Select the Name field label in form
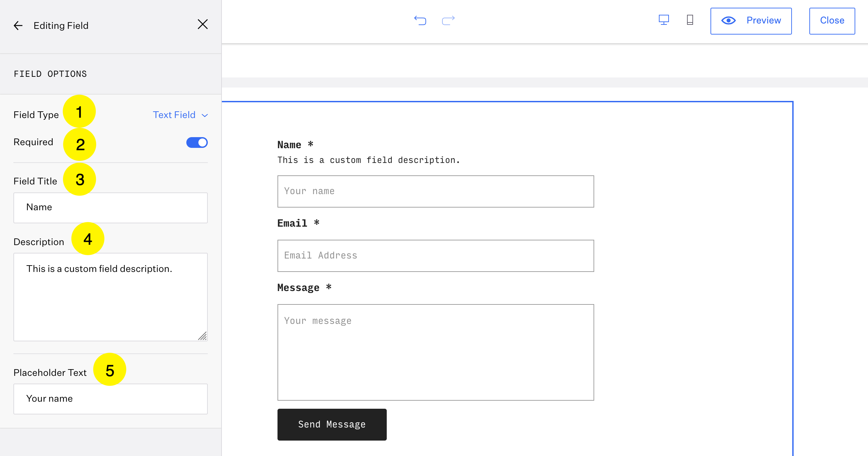The width and height of the screenshot is (868, 456). (x=289, y=145)
